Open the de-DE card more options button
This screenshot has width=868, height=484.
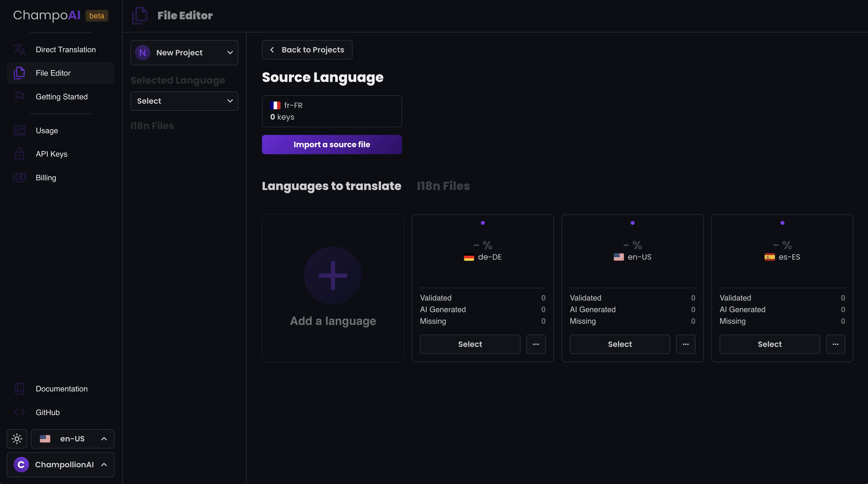click(x=536, y=344)
